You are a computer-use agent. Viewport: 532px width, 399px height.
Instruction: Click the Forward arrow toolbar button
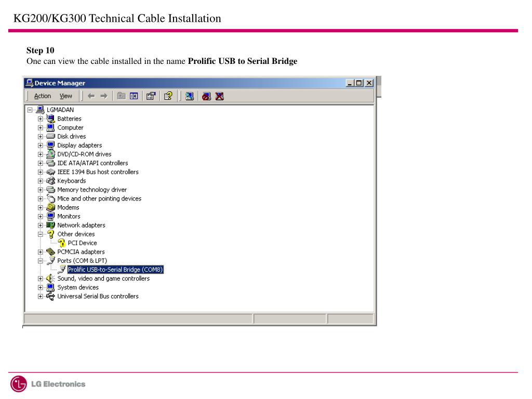click(104, 96)
